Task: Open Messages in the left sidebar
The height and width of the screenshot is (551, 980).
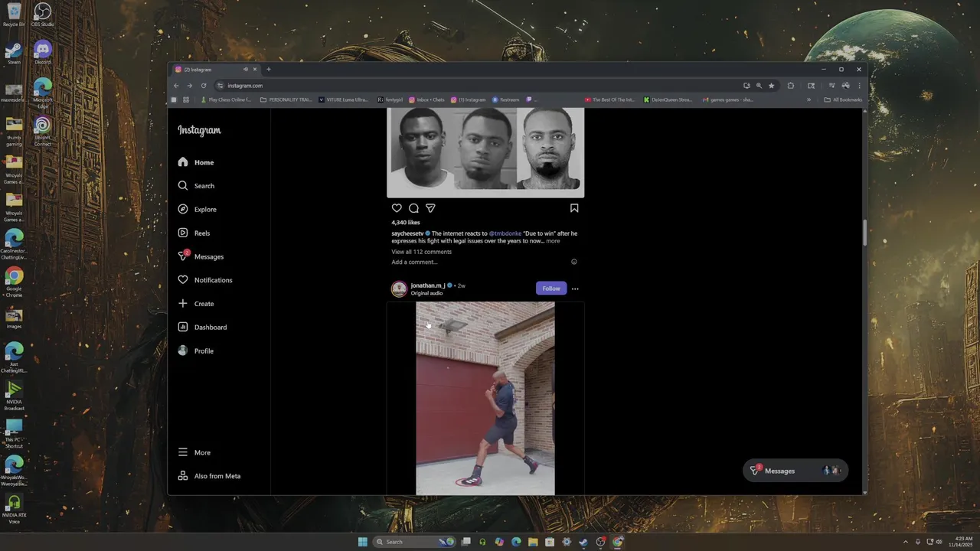Action: click(x=201, y=256)
